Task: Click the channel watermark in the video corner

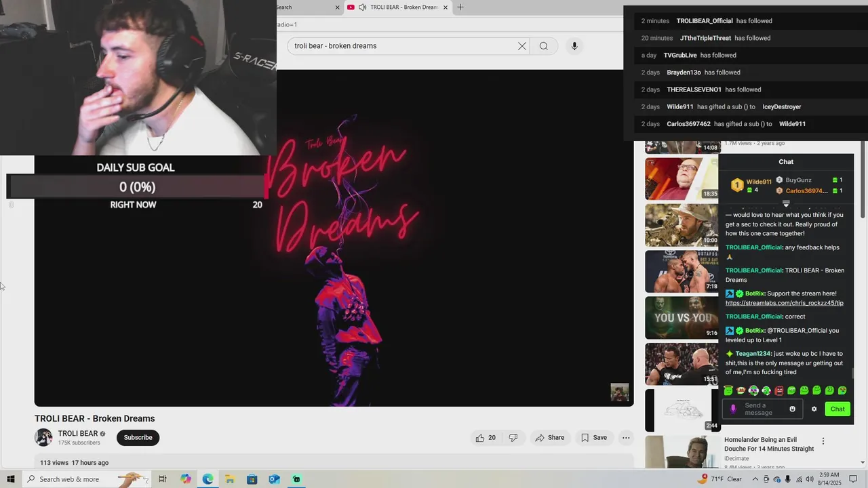Action: pyautogui.click(x=620, y=392)
